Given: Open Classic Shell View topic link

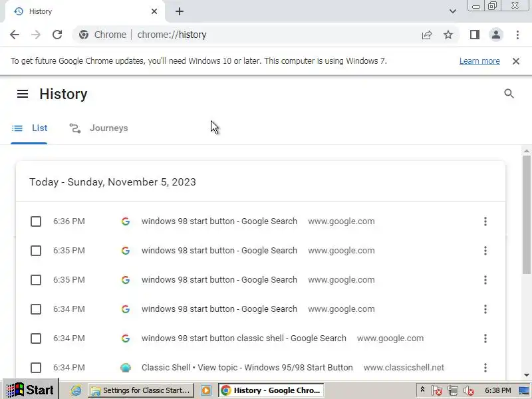Looking at the screenshot, I should pyautogui.click(x=247, y=368).
